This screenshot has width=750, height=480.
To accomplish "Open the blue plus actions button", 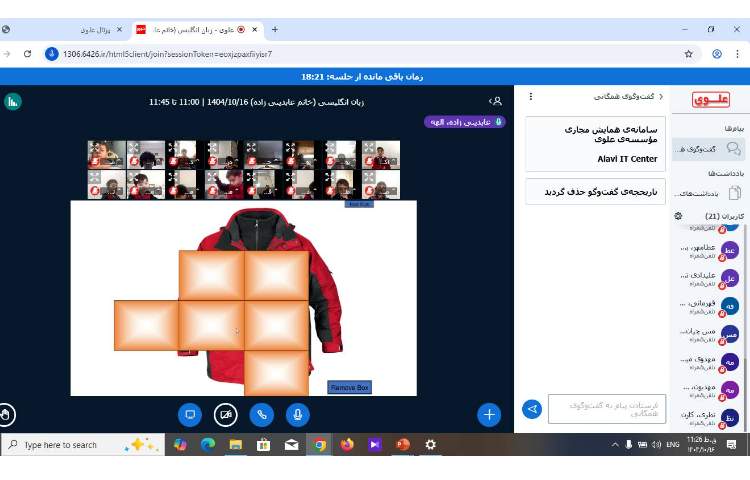I will pos(489,415).
